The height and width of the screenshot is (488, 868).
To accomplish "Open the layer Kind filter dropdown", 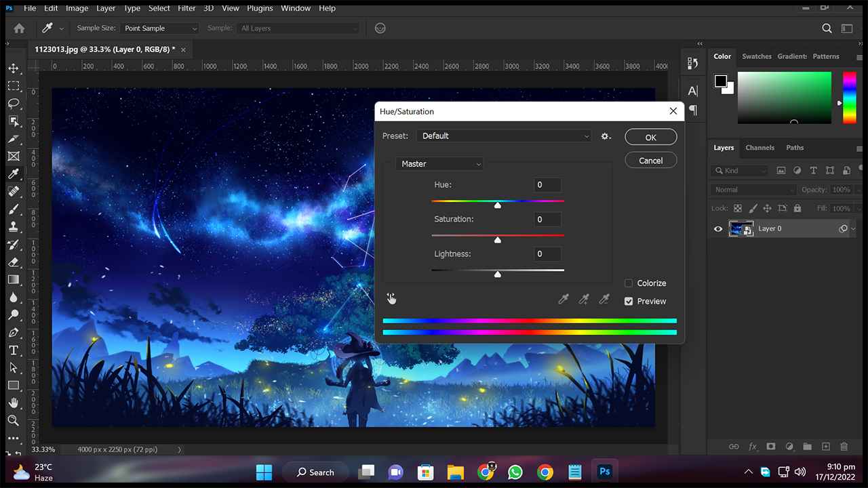I will (740, 171).
